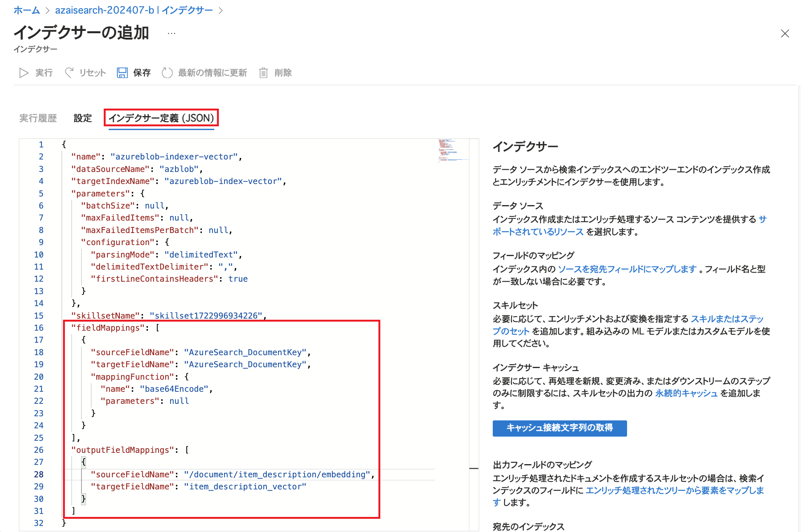Click the Delete (削除) trash icon
801x532 pixels.
coord(263,73)
